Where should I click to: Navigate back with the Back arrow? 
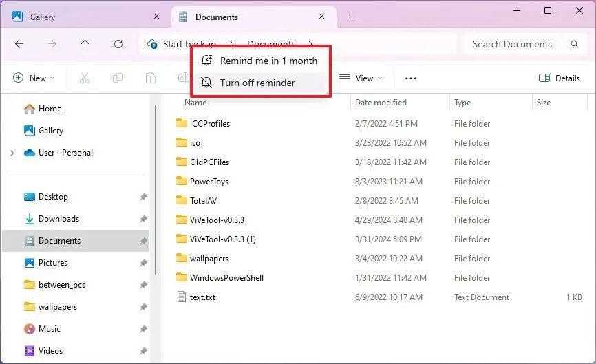19,44
